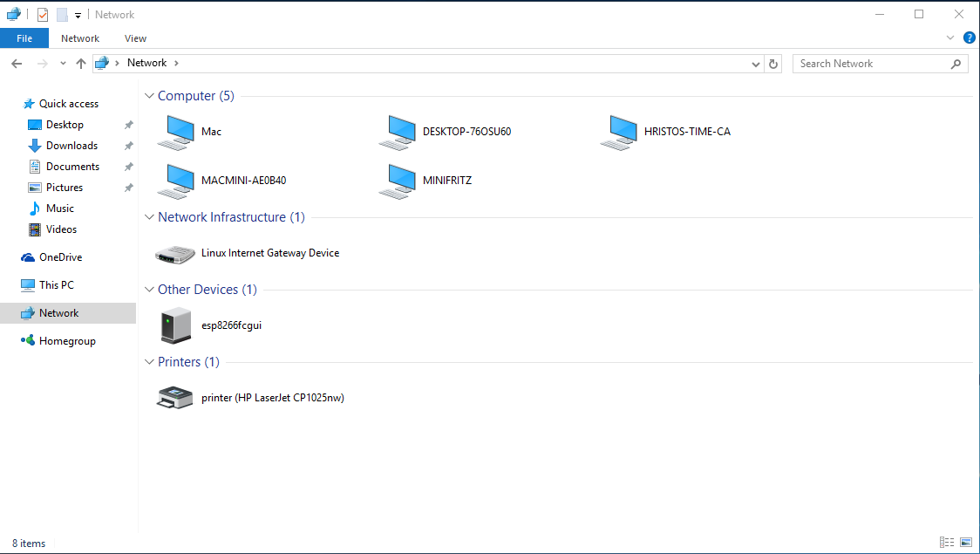Click the Back arrow button
The image size is (980, 554).
[17, 63]
